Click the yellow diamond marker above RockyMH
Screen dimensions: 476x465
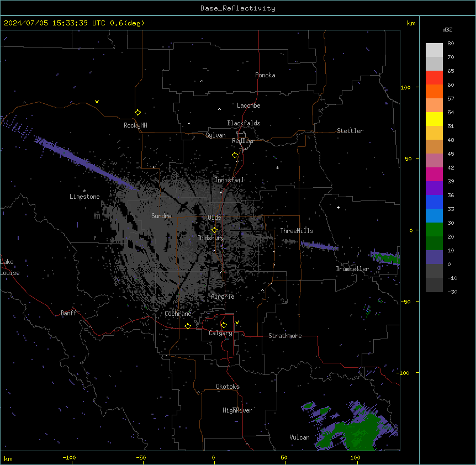(137, 113)
